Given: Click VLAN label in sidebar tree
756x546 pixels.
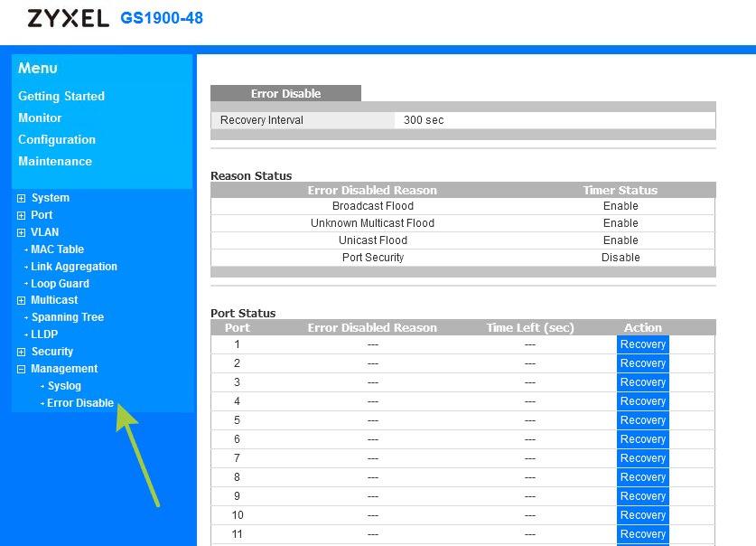Looking at the screenshot, I should coord(45,232).
